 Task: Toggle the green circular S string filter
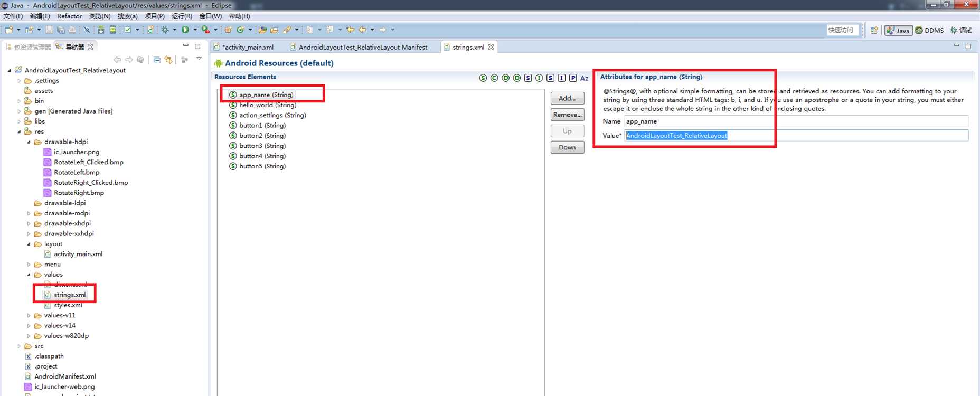pos(483,78)
